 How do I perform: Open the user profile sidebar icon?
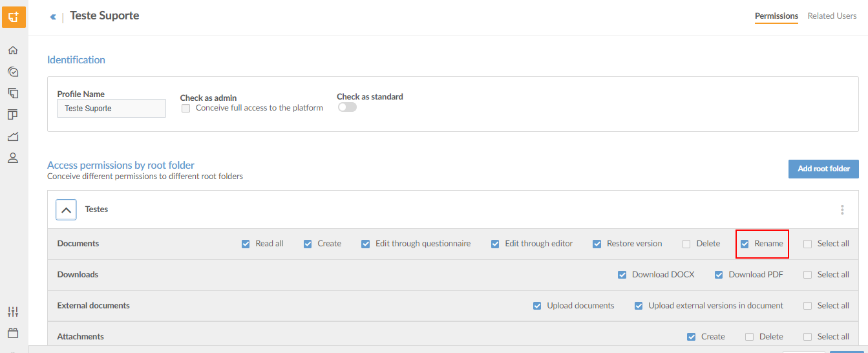click(x=13, y=158)
